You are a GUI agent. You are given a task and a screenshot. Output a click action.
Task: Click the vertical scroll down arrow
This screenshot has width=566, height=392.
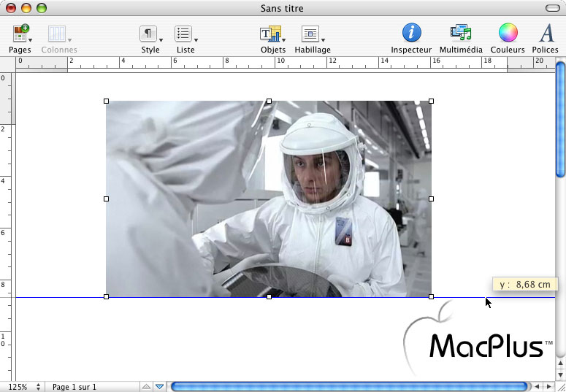(x=560, y=374)
